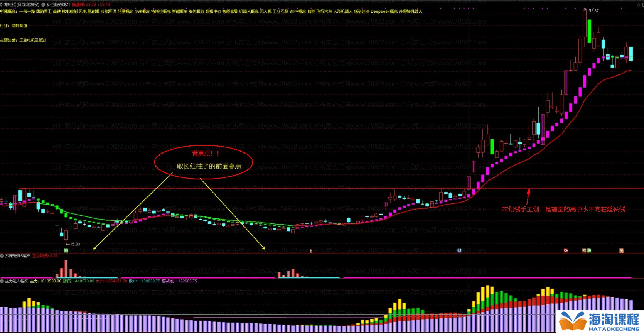The image size is (644, 333).
Task: Click the 15.83 low price label
Action: (74, 244)
